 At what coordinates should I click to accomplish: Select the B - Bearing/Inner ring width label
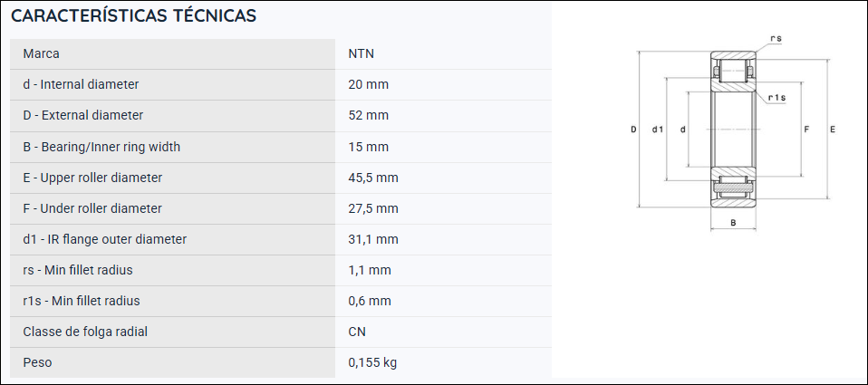[101, 147]
